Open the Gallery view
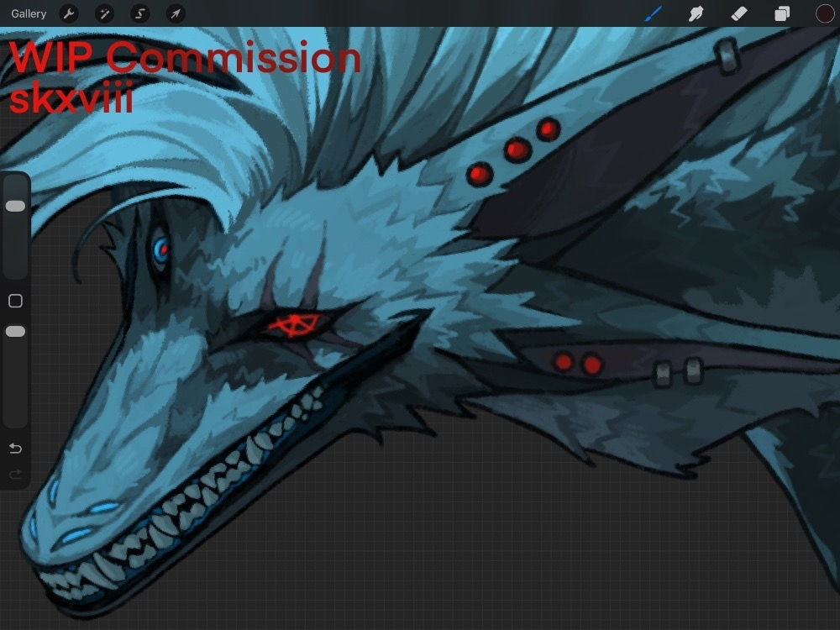 tap(29, 13)
